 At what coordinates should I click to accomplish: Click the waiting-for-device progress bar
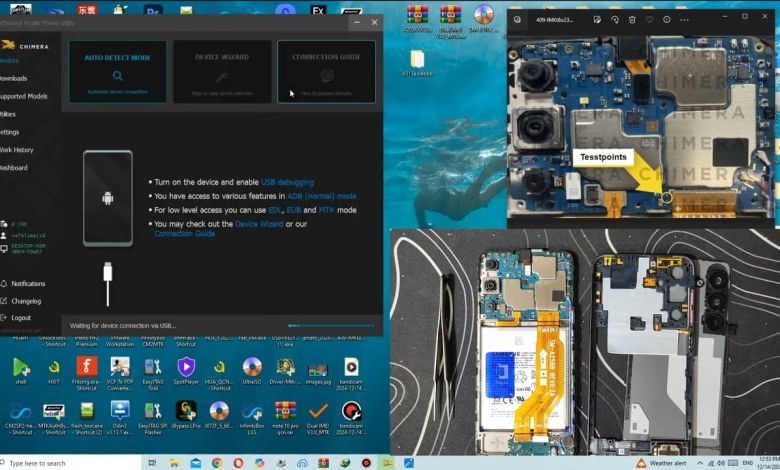pos(331,326)
